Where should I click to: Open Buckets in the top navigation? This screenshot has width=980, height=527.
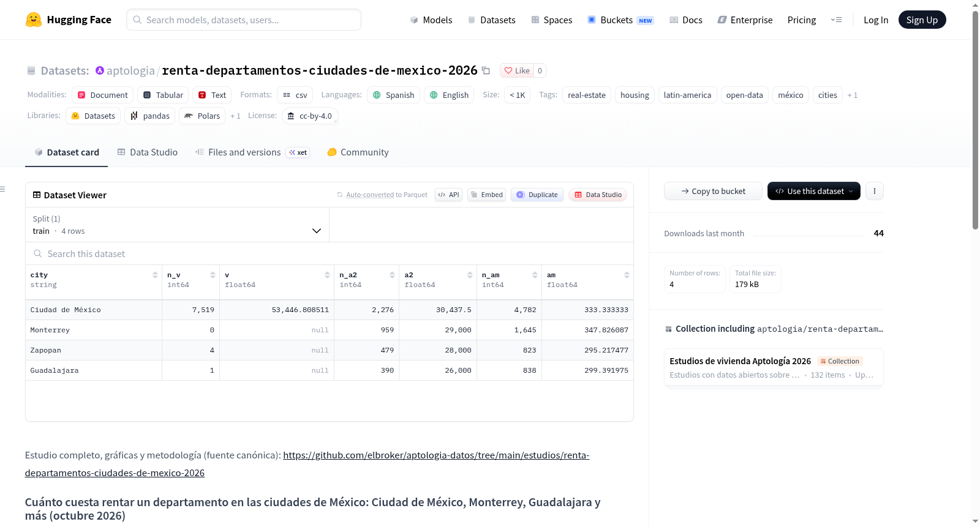pyautogui.click(x=620, y=20)
